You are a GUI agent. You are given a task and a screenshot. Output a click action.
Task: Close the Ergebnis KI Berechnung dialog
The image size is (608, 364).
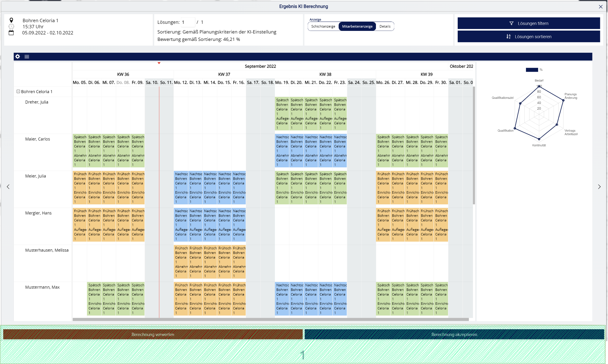(x=600, y=7)
